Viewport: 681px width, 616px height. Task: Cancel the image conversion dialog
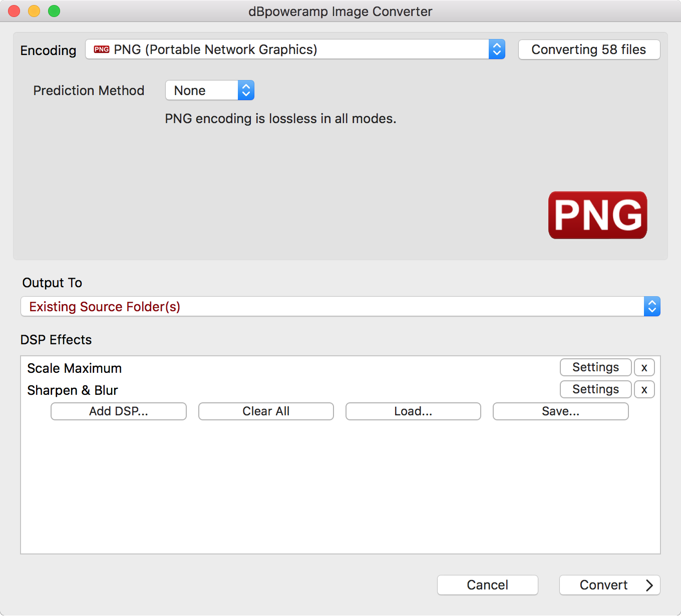(x=487, y=585)
